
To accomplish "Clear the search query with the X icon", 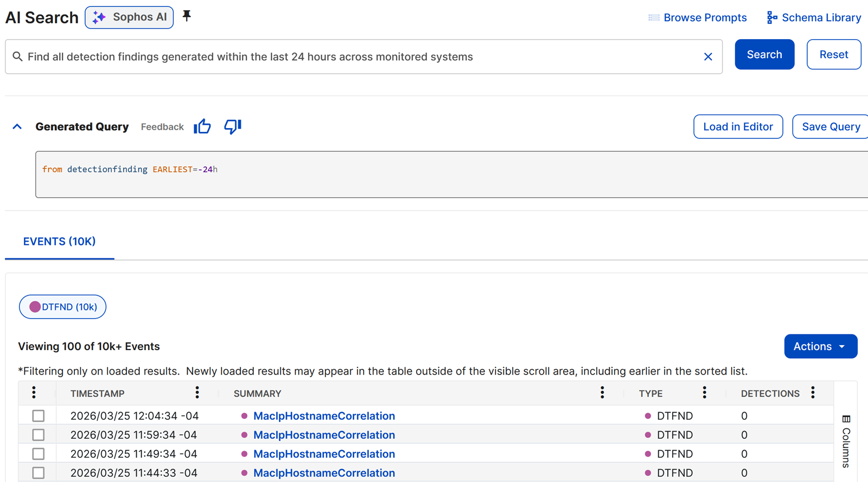I will pos(708,56).
